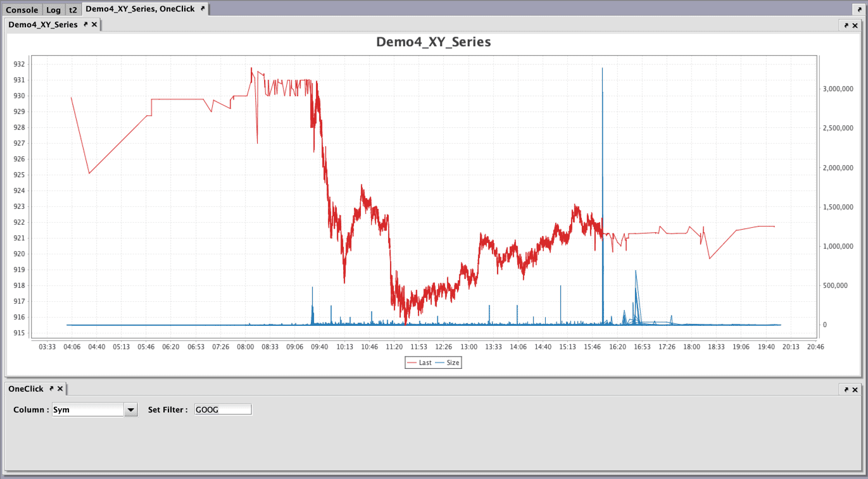
Task: Open the Column dropdown arrow
Action: pos(130,410)
